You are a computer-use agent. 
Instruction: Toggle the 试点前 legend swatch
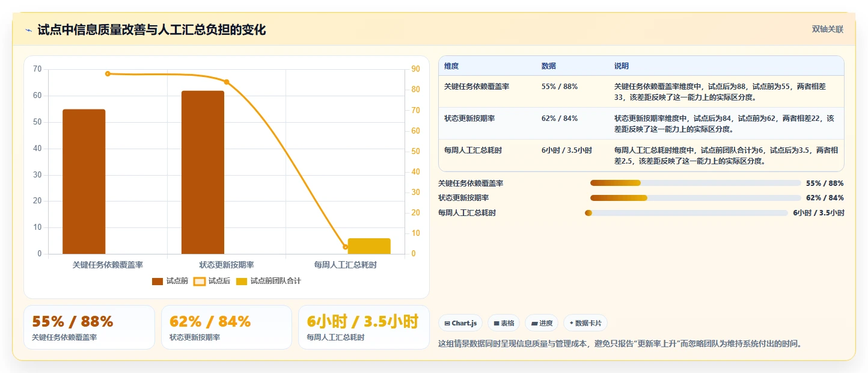pos(157,281)
